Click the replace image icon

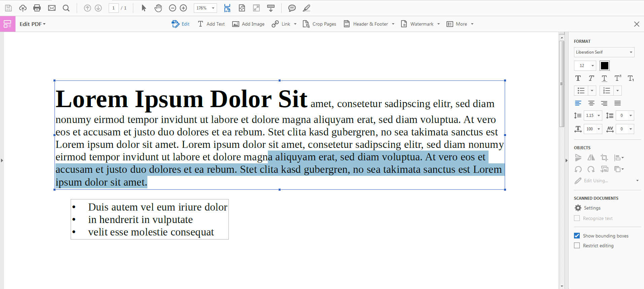click(604, 169)
